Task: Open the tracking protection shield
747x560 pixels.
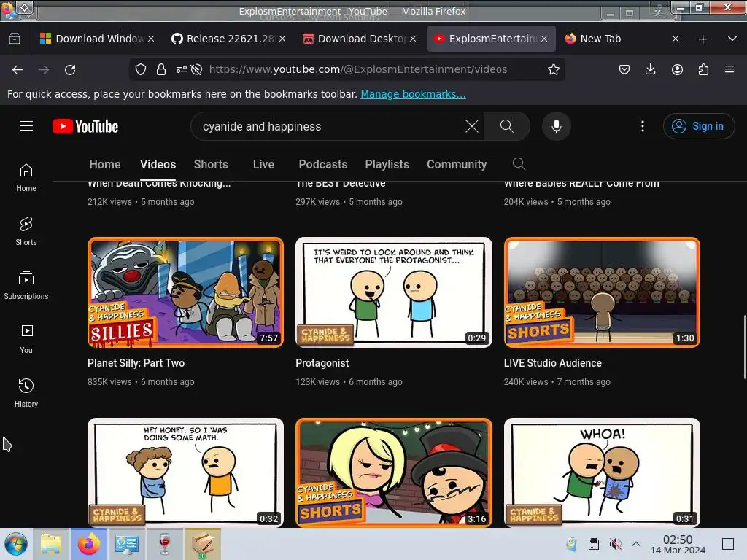Action: 141,69
